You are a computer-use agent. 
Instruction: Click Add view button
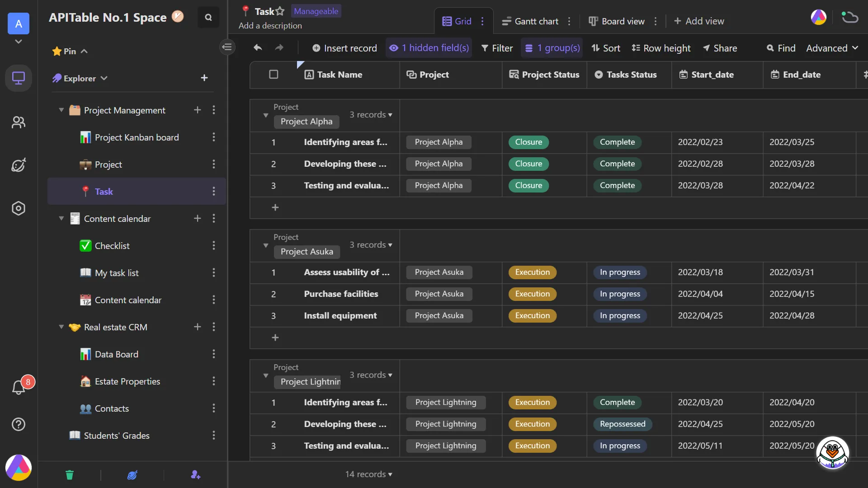click(x=698, y=21)
